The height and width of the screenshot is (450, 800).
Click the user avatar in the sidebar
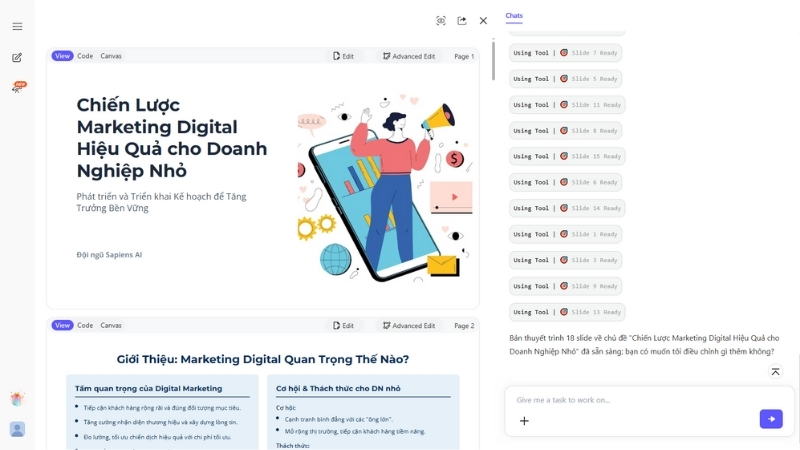tap(17, 429)
